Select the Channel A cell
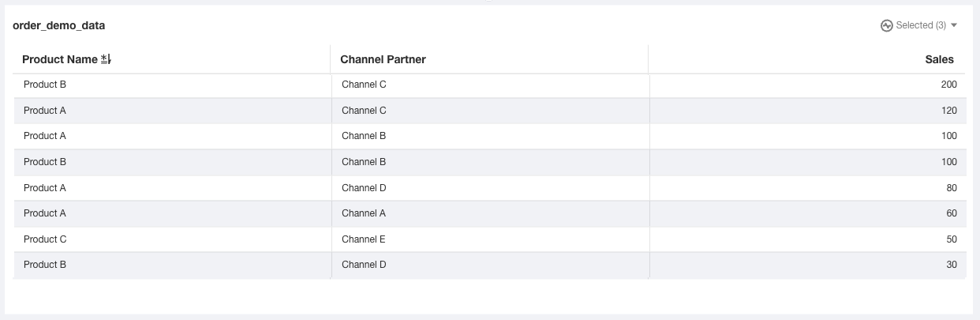980x320 pixels. click(364, 213)
